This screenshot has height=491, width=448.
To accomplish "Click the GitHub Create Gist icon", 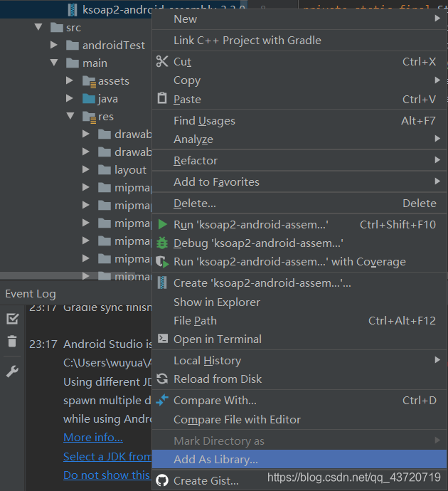I will pyautogui.click(x=162, y=480).
